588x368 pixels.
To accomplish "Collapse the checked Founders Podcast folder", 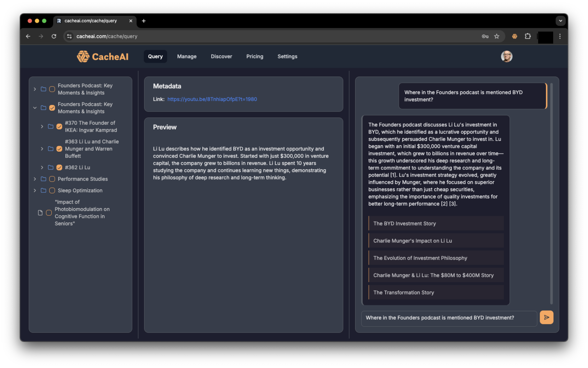I will point(35,108).
